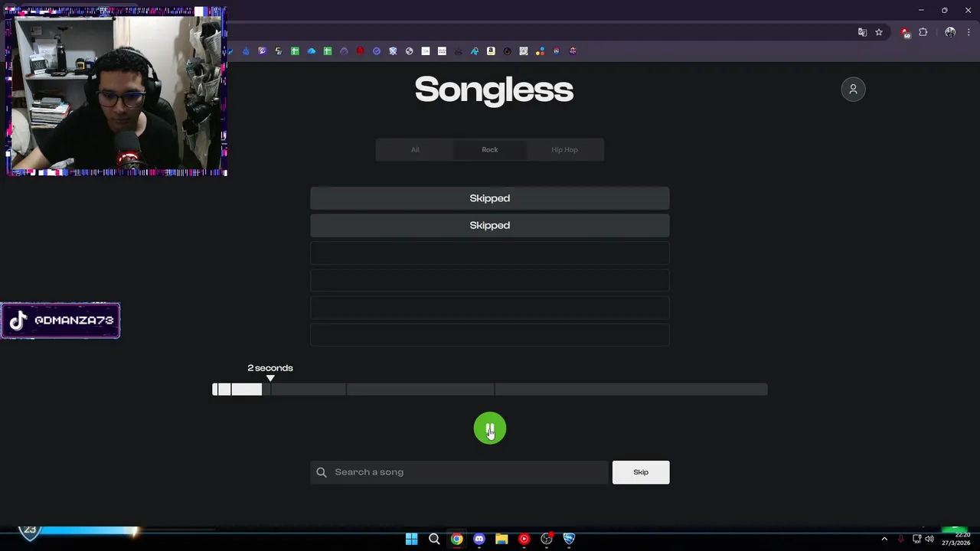980x551 pixels.
Task: Open YouTube Music from taskbar
Action: click(x=524, y=539)
